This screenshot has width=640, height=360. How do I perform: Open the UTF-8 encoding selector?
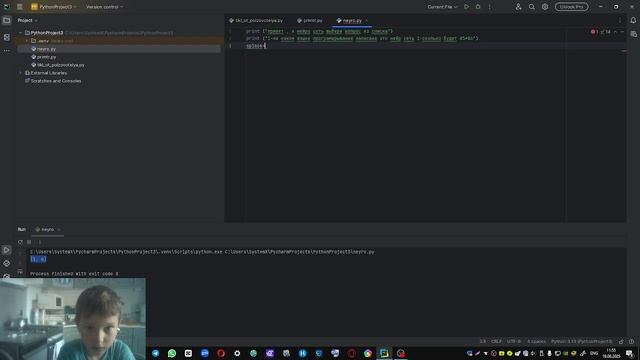point(513,341)
